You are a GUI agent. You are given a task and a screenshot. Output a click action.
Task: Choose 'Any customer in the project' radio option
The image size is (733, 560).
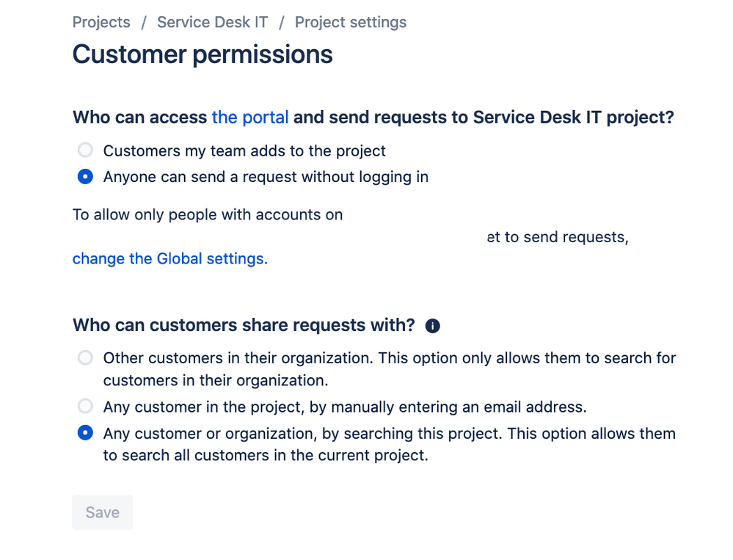[x=85, y=406]
